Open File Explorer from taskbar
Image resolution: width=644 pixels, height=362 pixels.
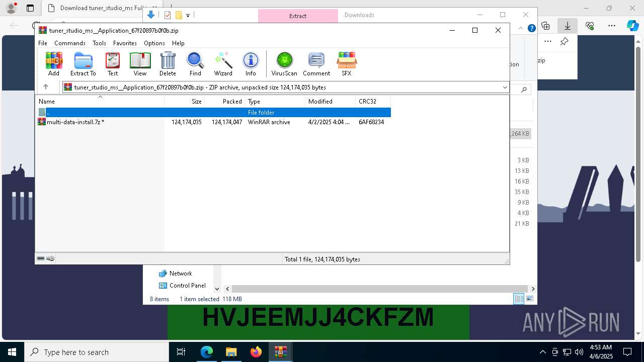click(231, 352)
